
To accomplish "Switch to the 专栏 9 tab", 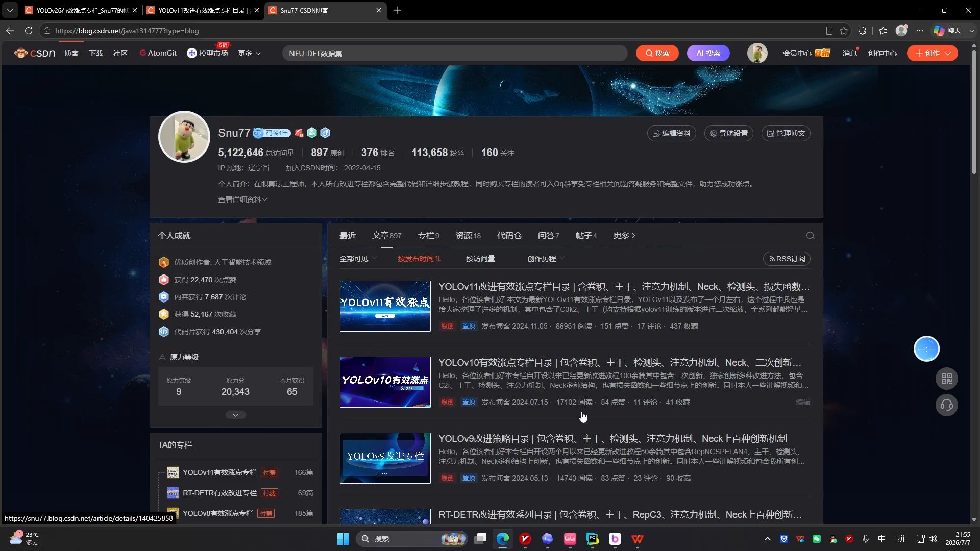I will [428, 235].
